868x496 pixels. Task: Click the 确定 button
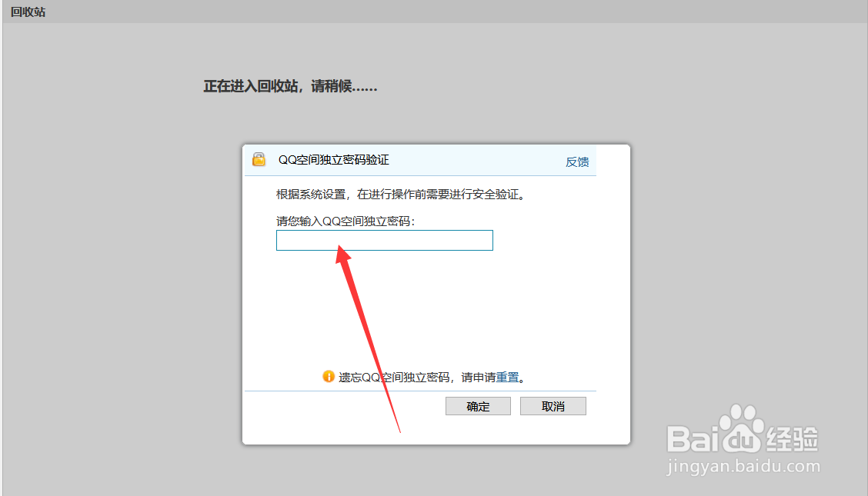478,407
